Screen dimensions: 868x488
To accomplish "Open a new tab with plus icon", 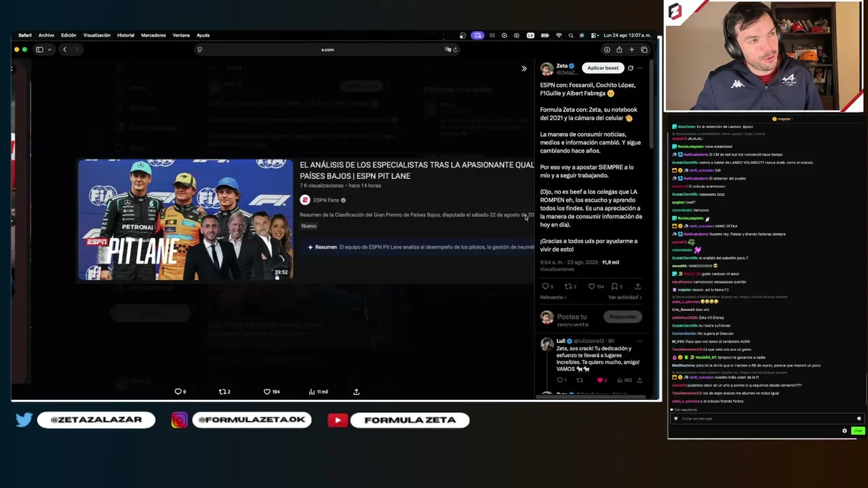I will coord(631,49).
